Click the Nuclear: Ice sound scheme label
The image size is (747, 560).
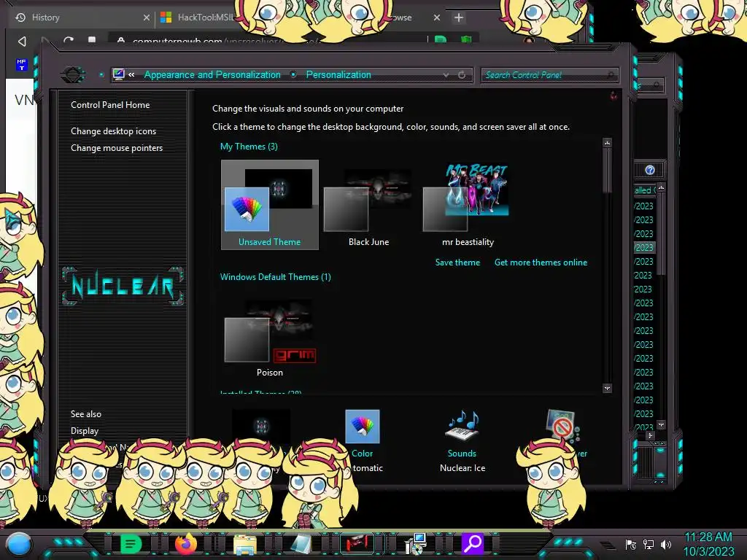point(462,468)
